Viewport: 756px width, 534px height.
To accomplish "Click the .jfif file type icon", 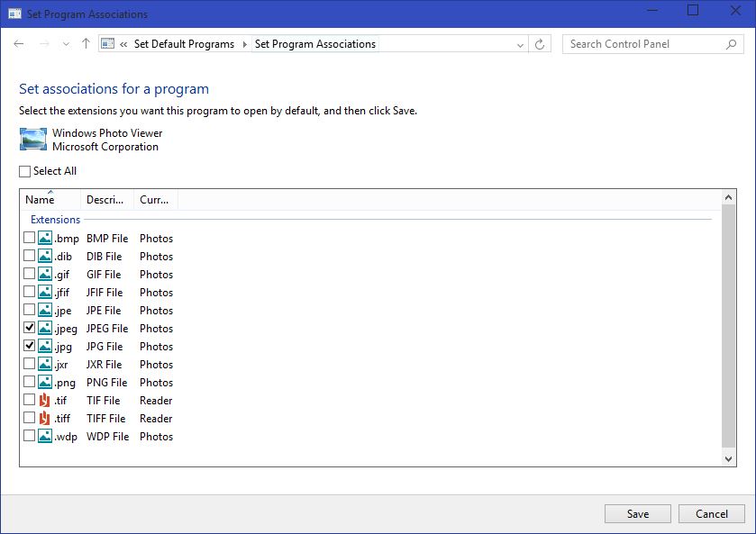I will [x=45, y=292].
